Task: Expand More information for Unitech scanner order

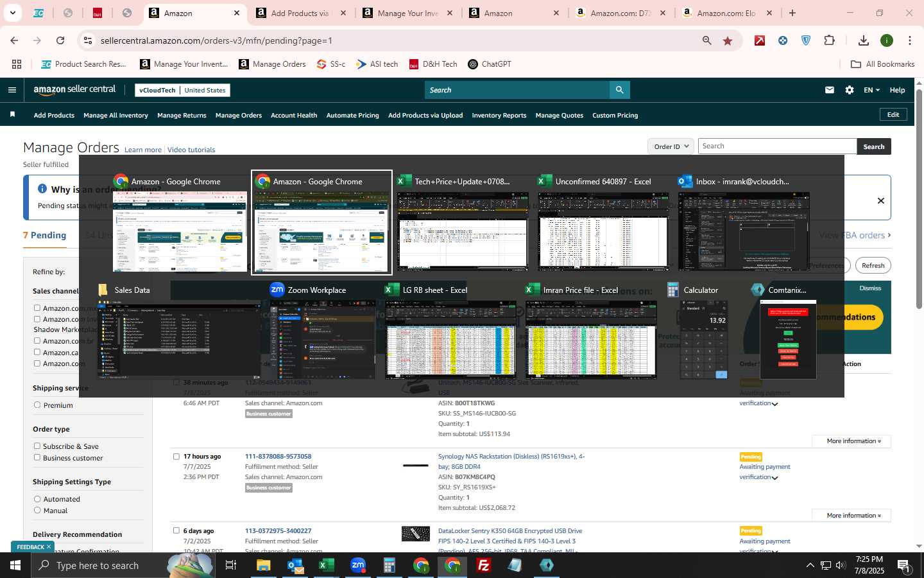Action: 851,441
